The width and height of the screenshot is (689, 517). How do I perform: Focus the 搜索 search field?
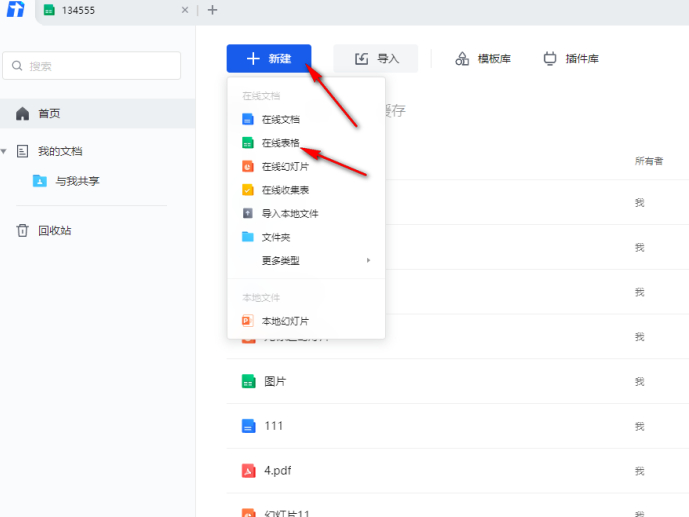pyautogui.click(x=91, y=66)
